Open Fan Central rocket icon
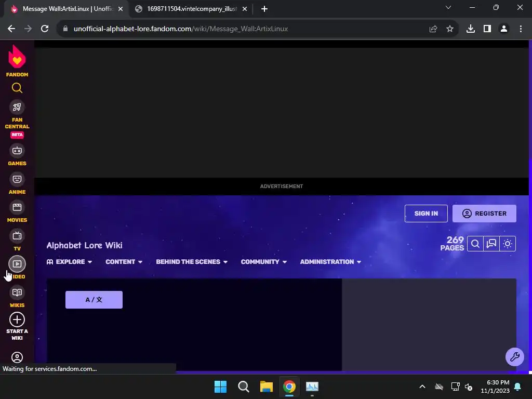Image resolution: width=532 pixels, height=399 pixels. 17,107
